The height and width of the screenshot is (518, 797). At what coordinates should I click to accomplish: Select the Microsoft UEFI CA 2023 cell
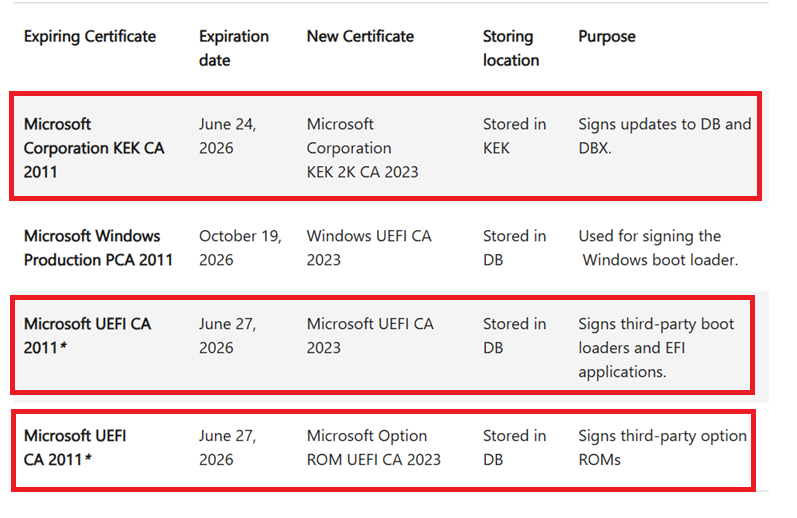pyautogui.click(x=370, y=336)
